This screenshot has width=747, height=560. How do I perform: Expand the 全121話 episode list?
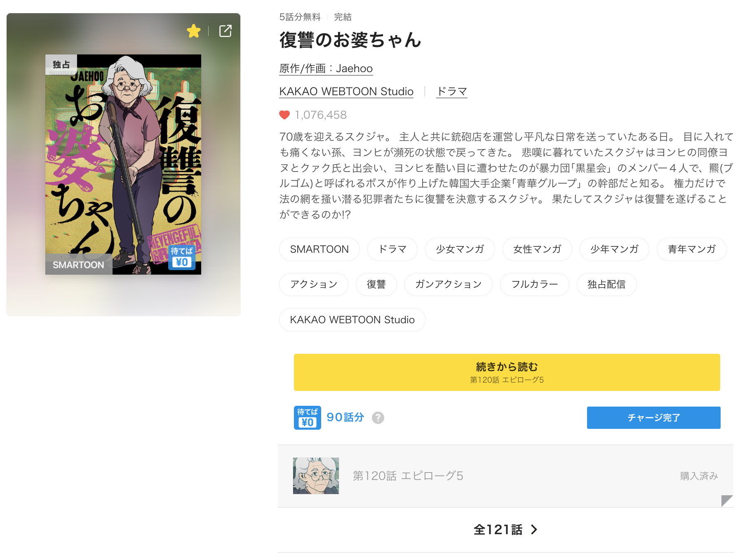498,529
